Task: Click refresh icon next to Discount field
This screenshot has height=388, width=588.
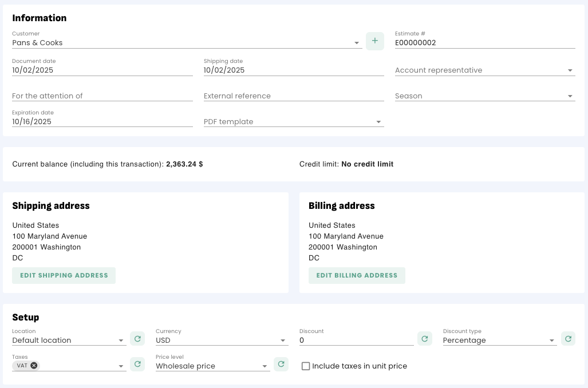Action: (424, 339)
